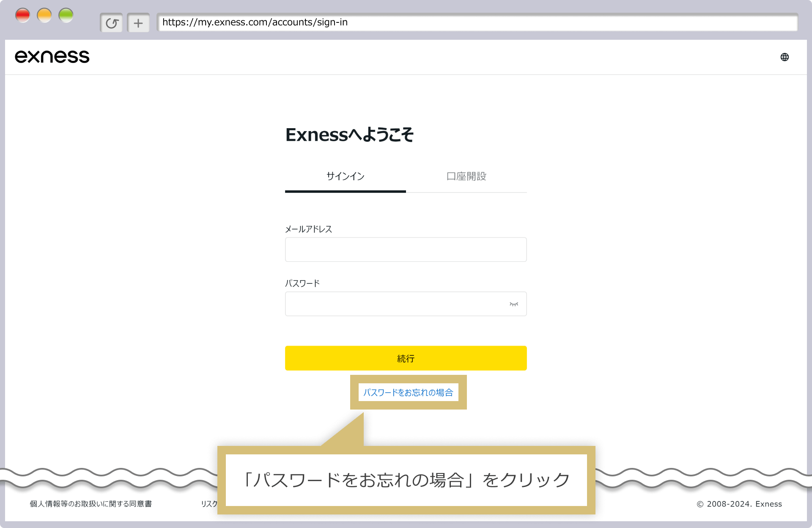Open the language globe selector

point(785,57)
